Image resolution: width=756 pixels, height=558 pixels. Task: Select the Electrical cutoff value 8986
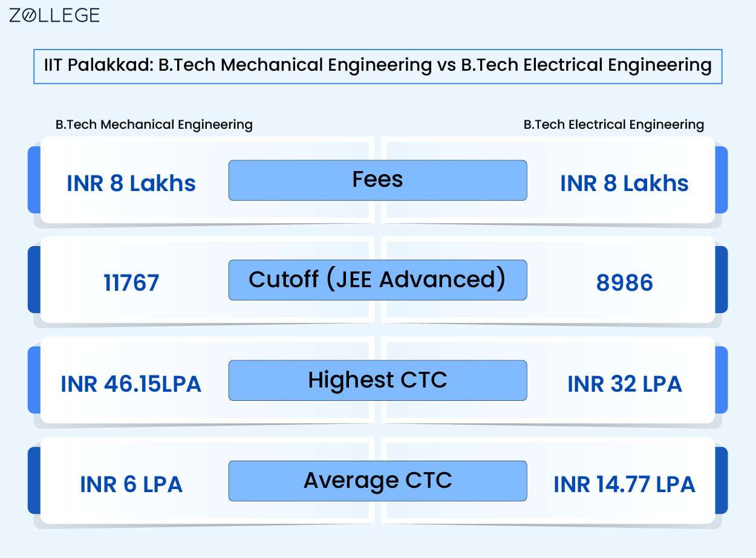[x=624, y=282]
